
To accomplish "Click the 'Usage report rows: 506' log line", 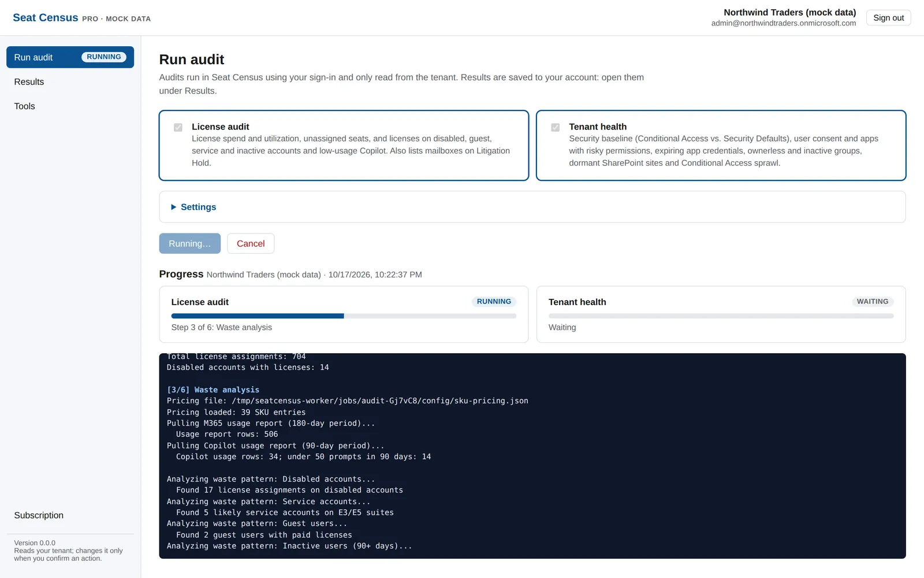I will (227, 435).
